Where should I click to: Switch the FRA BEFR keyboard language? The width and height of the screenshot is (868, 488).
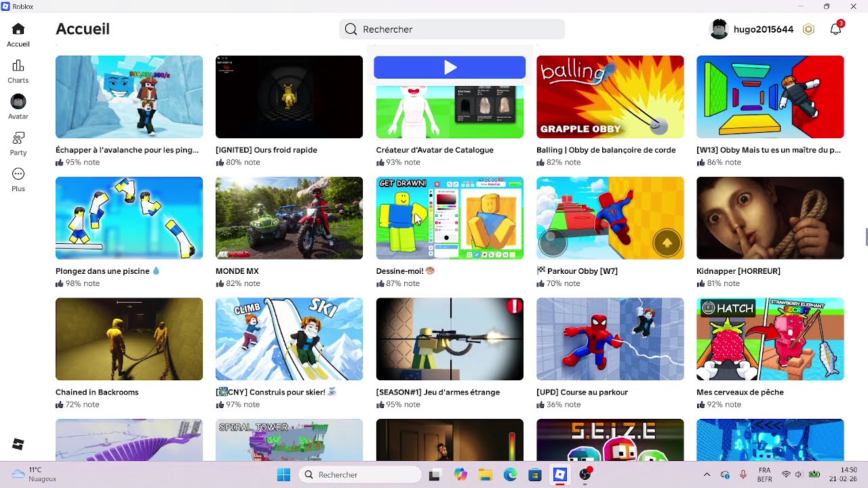coord(765,474)
